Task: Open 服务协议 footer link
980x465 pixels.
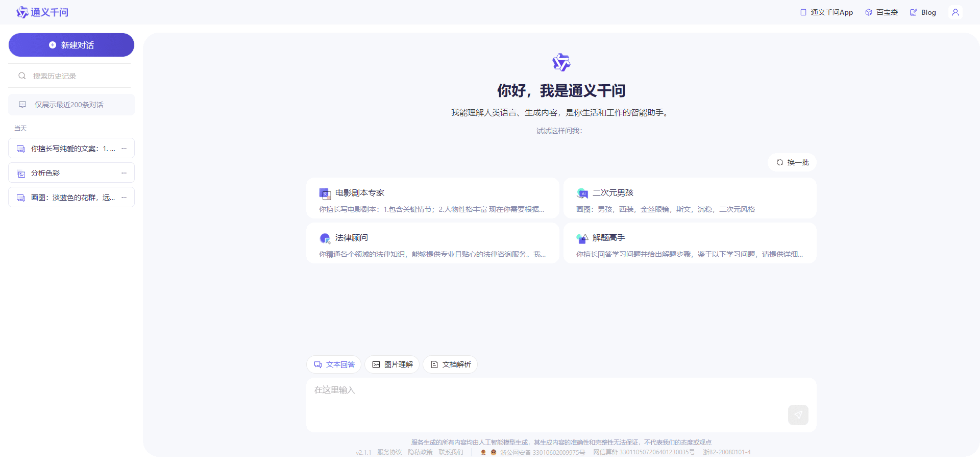Action: 389,452
